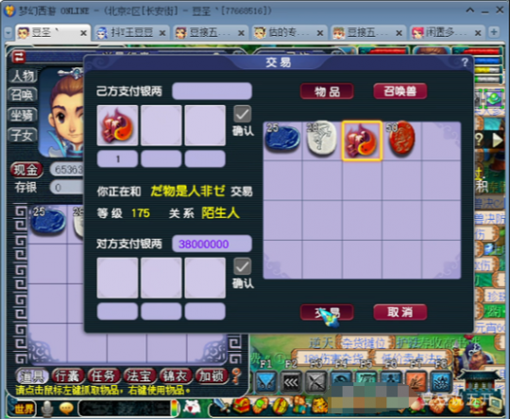
Task: Click the character portrait in left panel
Action: (x=61, y=112)
